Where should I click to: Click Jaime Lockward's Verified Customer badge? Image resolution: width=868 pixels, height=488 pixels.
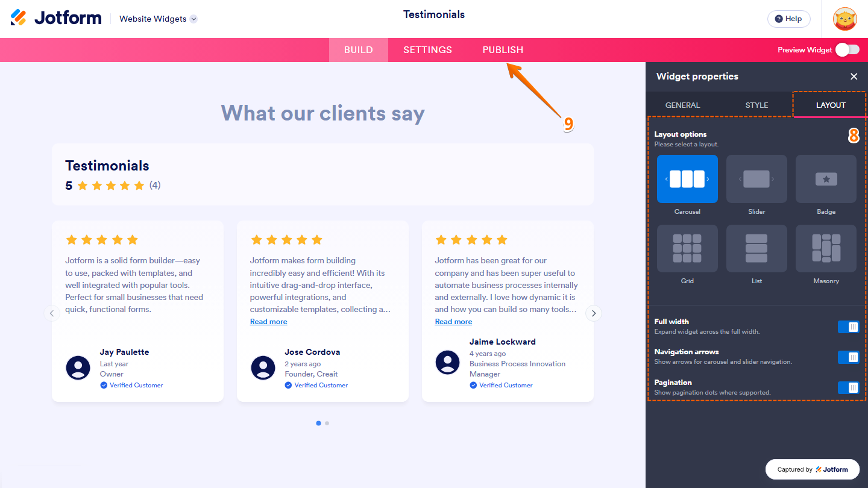501,385
